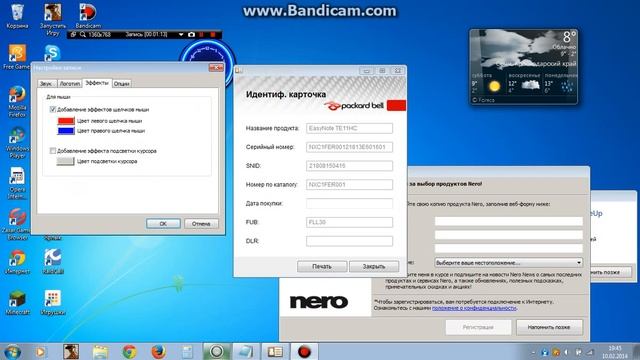Click Отмена in the recording settings dialog
Screen dimensions: 640x360
click(x=201, y=224)
